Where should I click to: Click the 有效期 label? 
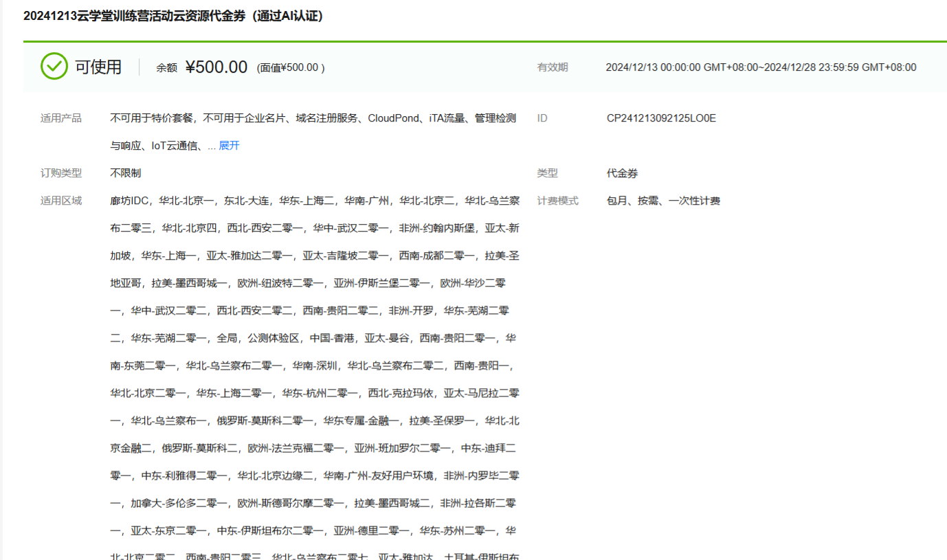(x=553, y=67)
